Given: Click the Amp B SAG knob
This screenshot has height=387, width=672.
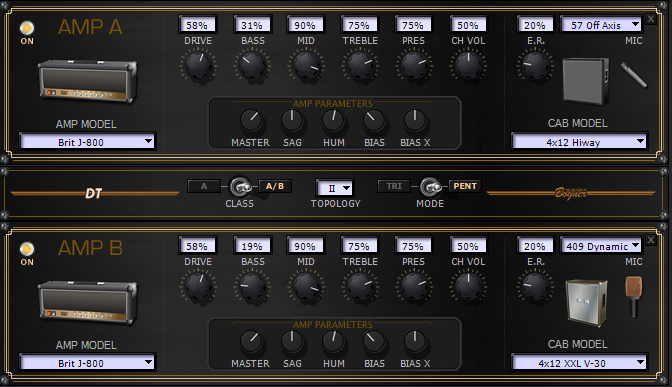Looking at the screenshot, I should click(292, 342).
